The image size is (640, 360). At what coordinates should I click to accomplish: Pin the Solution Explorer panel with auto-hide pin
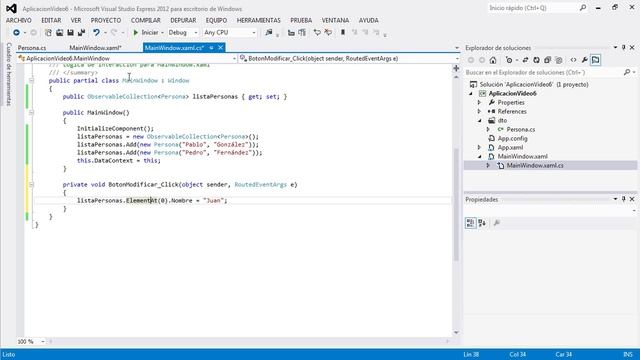pyautogui.click(x=624, y=48)
